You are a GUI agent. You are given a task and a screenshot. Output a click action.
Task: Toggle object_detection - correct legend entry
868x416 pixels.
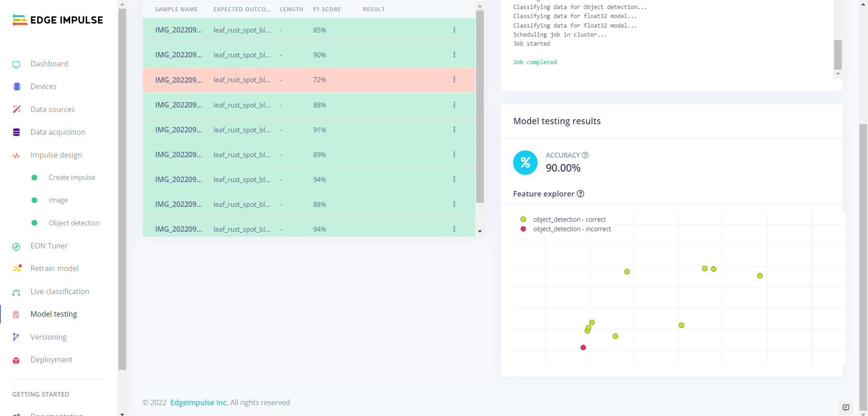click(569, 220)
